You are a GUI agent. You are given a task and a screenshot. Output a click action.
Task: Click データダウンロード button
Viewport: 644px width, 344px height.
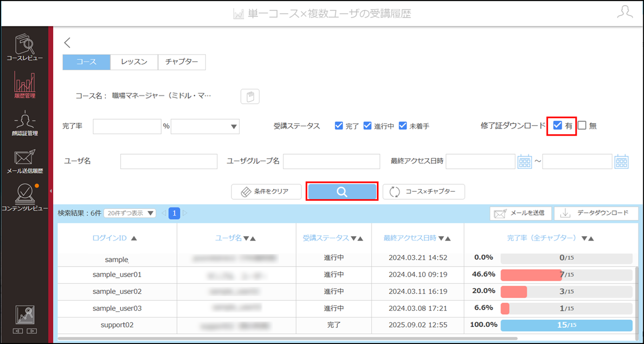pyautogui.click(x=596, y=213)
